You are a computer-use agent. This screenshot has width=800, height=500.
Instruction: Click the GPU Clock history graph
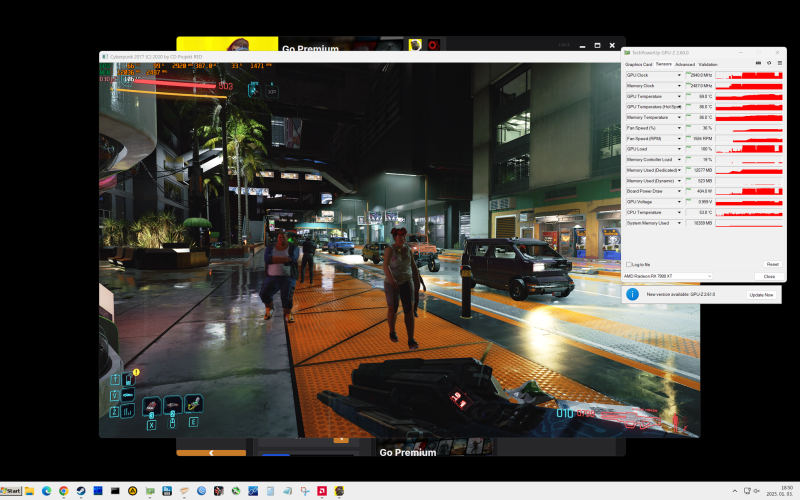[749, 75]
